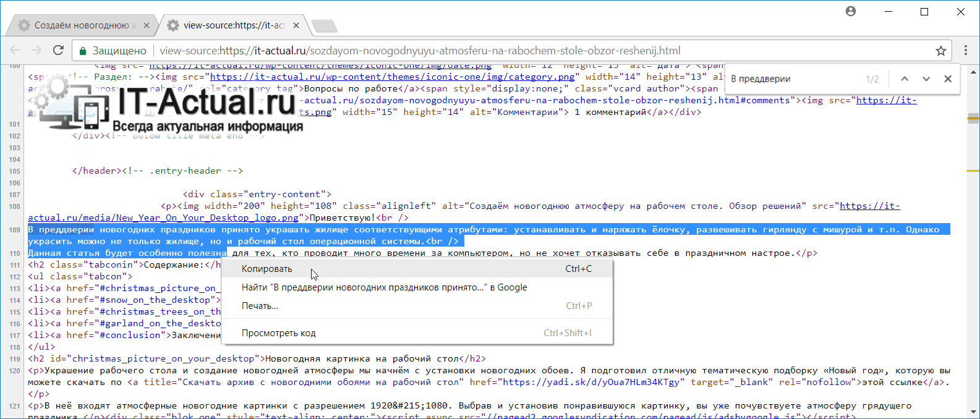Screen dimensions: 980x419
Task: Open the Chrome user profile icon
Action: [851, 11]
